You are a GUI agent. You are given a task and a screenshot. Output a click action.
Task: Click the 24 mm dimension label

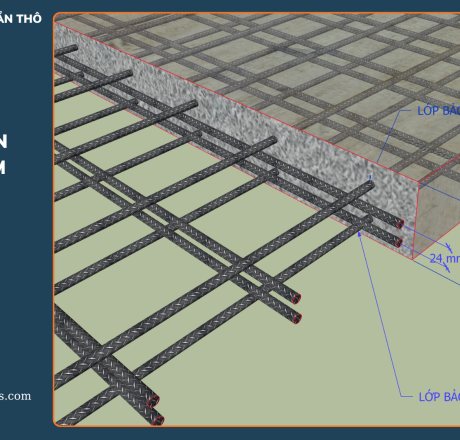point(445,258)
